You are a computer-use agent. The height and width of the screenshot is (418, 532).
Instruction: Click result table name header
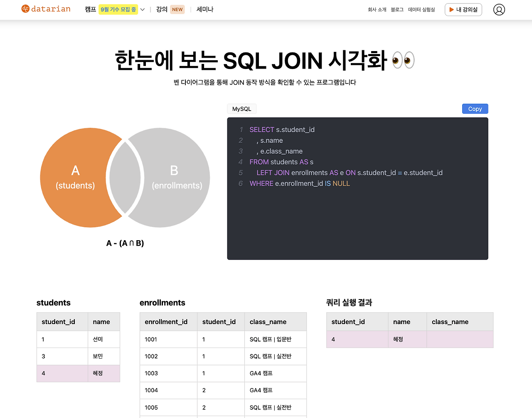407,322
